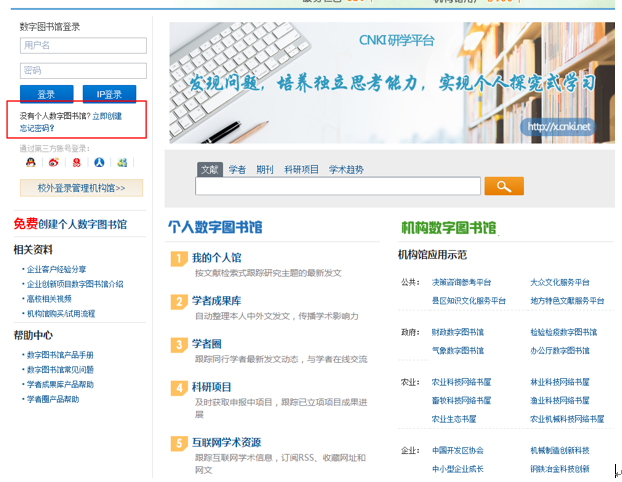The height and width of the screenshot is (482, 622).
Task: Open 林业科技网络书屋 link
Action: pyautogui.click(x=560, y=382)
